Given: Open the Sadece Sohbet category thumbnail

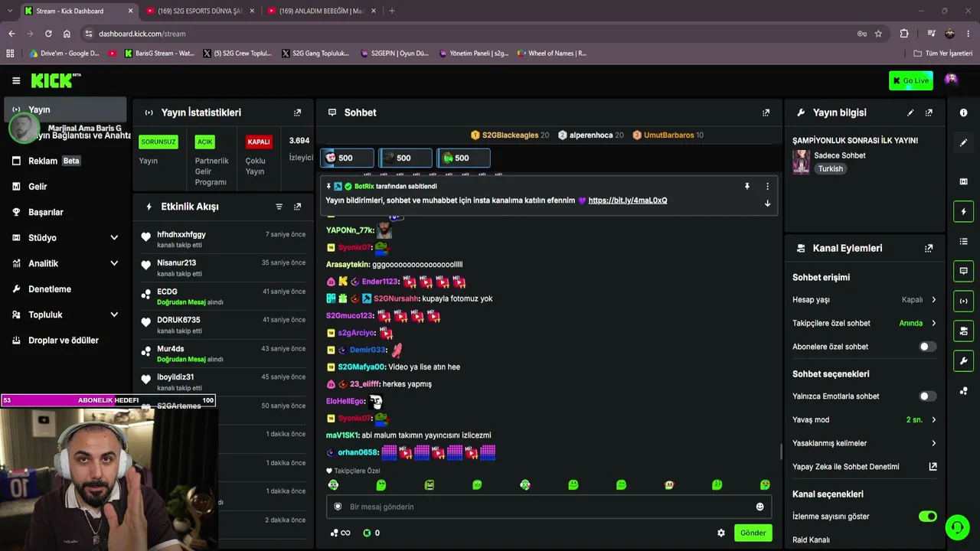Looking at the screenshot, I should click(x=801, y=161).
